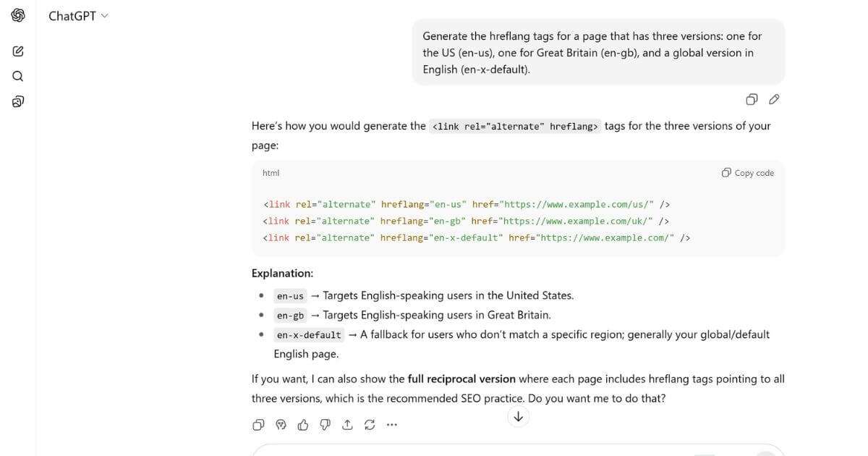Click the OpenAI logo in sidebar
The height and width of the screenshot is (456, 868).
(x=17, y=14)
